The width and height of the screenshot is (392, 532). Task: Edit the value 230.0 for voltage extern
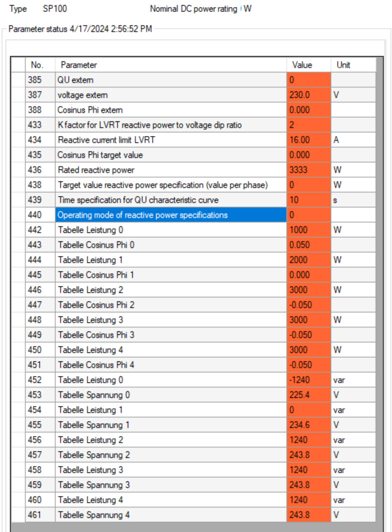(x=308, y=95)
